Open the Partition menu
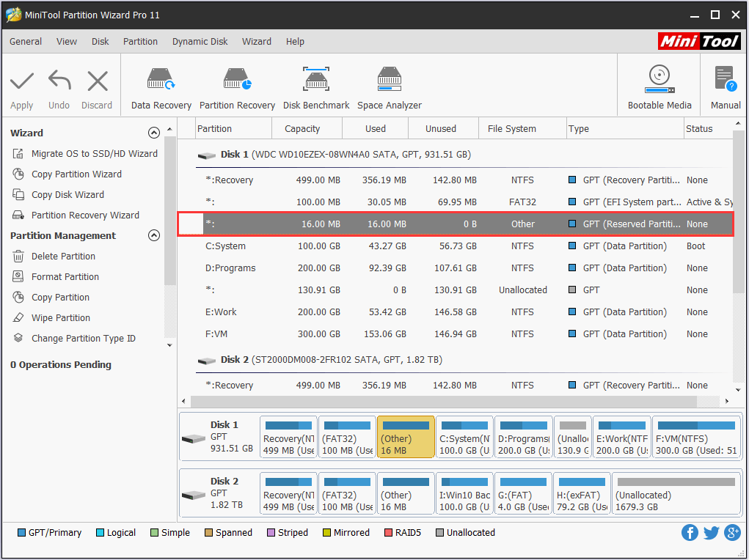 [140, 42]
